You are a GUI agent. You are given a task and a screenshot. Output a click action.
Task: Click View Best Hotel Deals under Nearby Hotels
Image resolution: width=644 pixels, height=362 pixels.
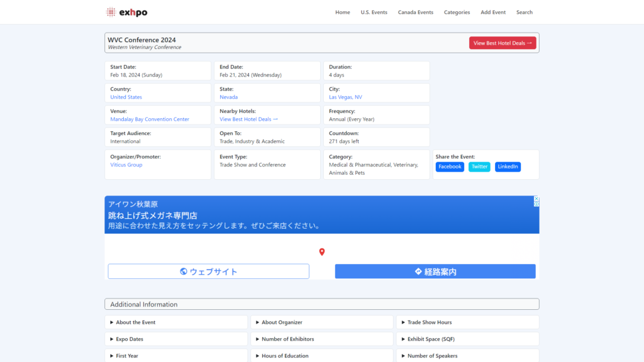(x=248, y=119)
